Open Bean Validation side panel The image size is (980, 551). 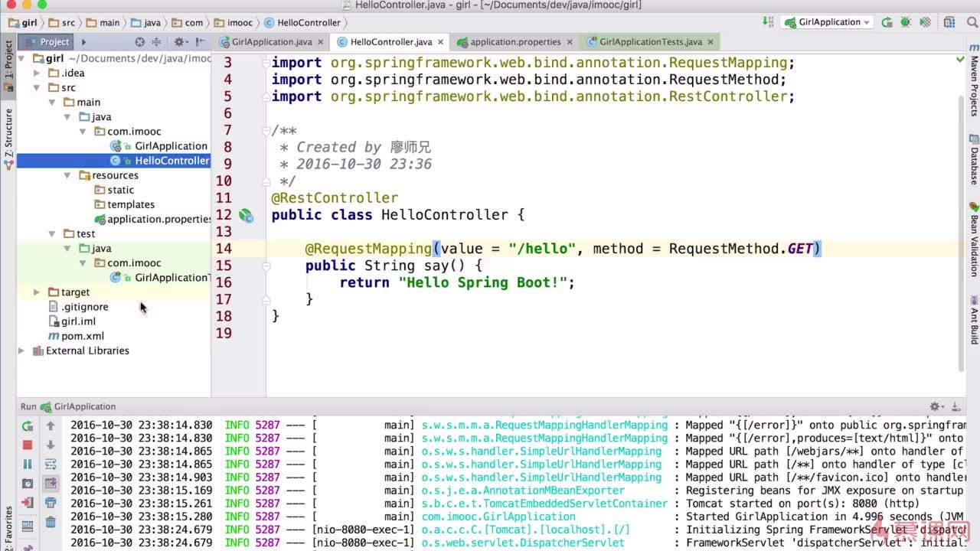(974, 239)
